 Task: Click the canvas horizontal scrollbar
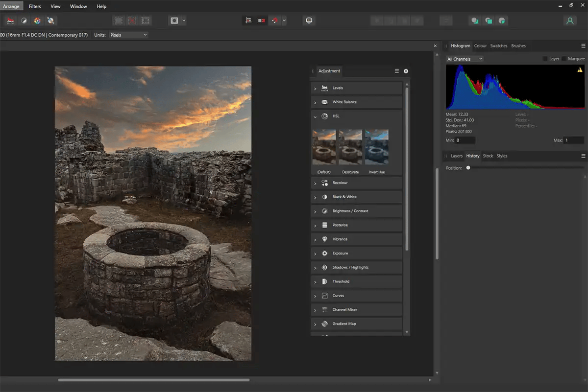click(x=153, y=380)
